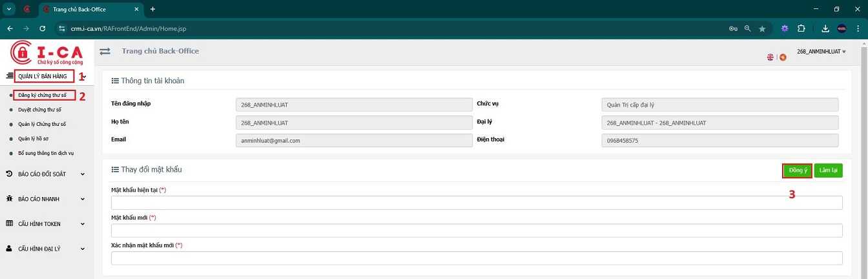Click the browser forward arrow

point(26,28)
